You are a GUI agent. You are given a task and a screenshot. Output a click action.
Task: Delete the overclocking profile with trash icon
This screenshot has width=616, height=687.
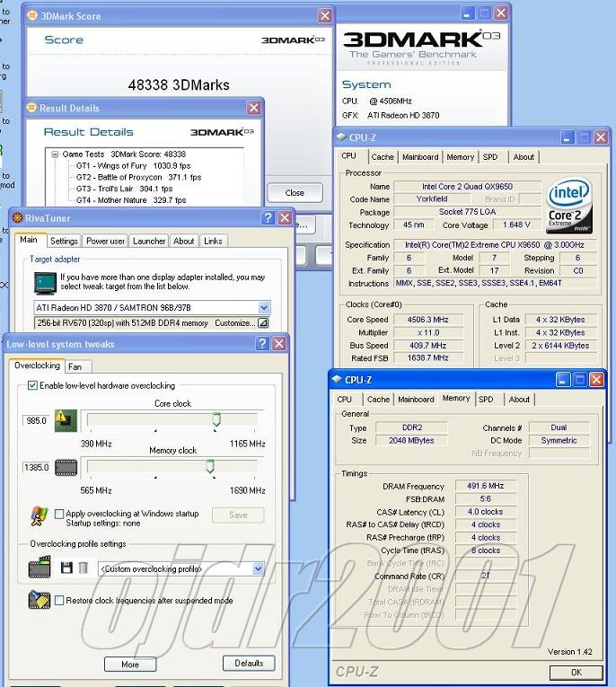point(83,568)
